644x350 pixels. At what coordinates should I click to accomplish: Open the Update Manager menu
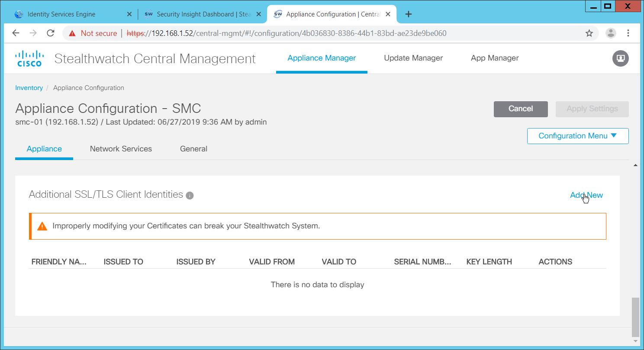point(413,58)
